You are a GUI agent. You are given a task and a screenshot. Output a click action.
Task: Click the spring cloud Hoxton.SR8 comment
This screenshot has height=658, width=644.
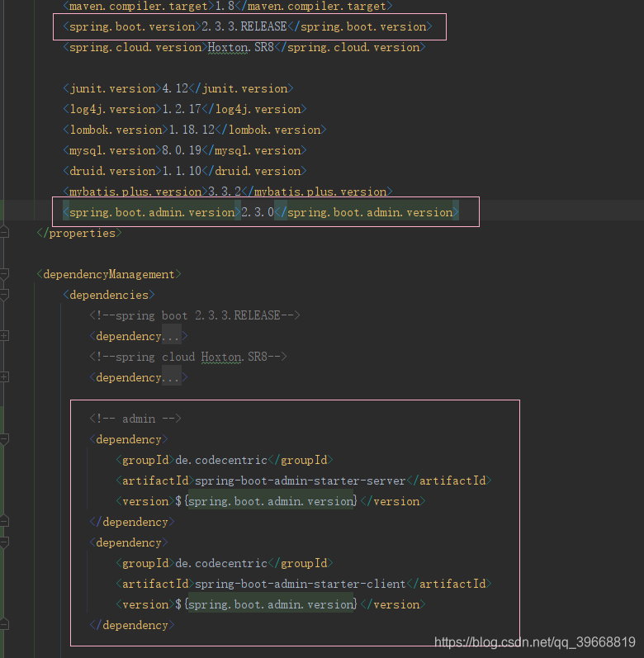click(188, 357)
